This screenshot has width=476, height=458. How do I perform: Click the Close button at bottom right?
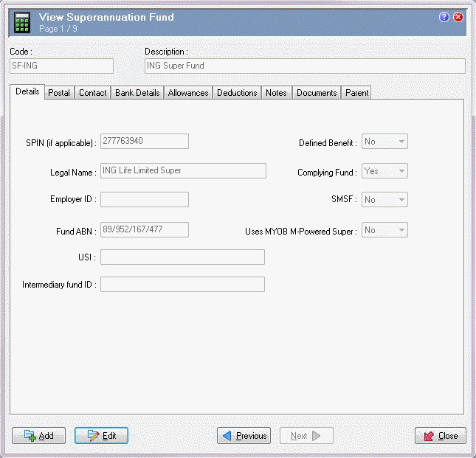pos(441,436)
